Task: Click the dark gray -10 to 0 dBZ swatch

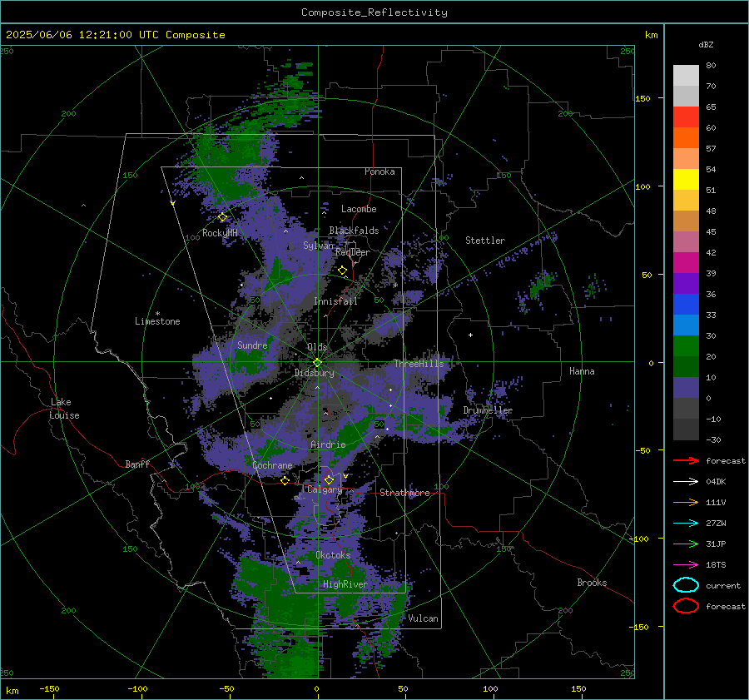Action: 686,409
